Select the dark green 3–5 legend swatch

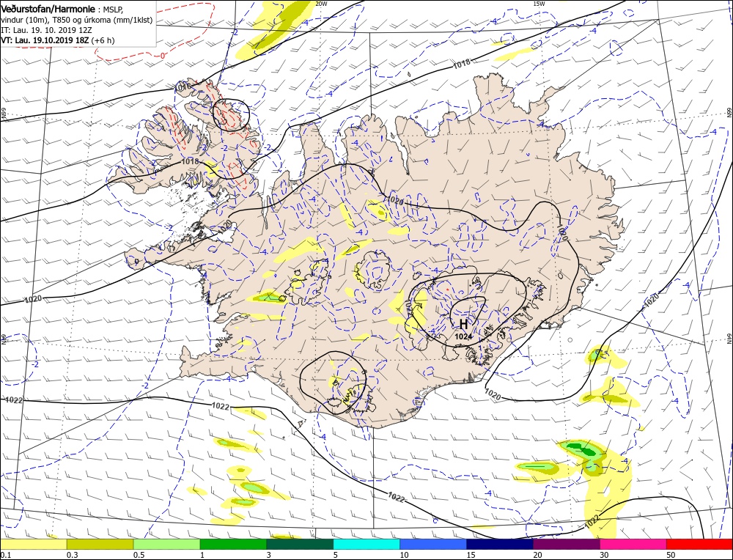[x=300, y=544]
